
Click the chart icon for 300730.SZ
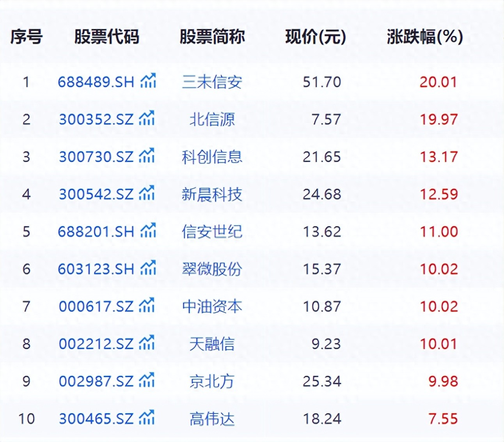147,156
